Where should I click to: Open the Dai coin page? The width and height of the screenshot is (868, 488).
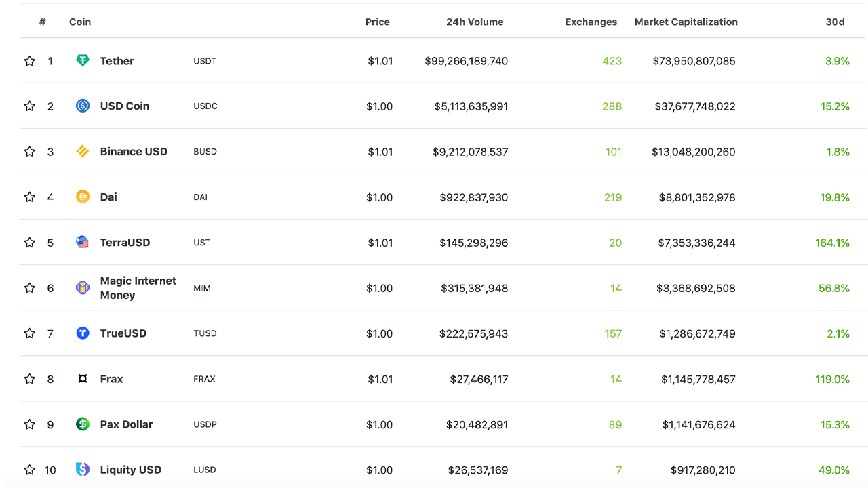tap(108, 197)
